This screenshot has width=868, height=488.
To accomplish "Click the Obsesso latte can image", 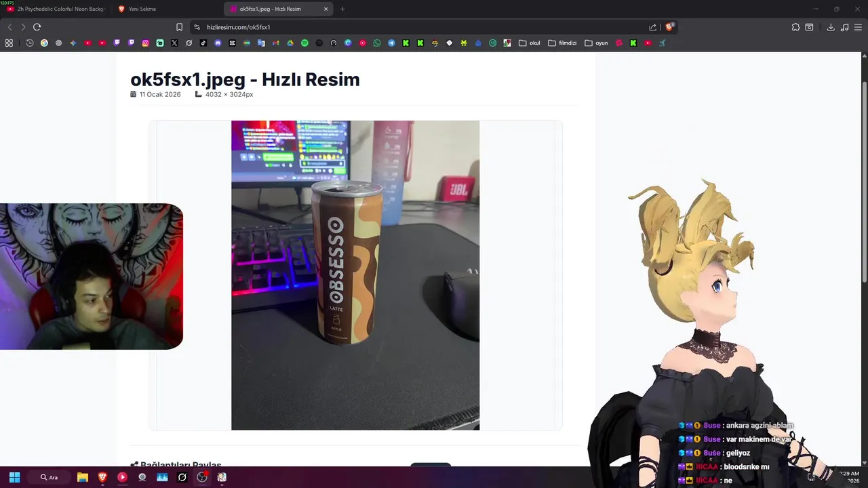I will click(355, 275).
